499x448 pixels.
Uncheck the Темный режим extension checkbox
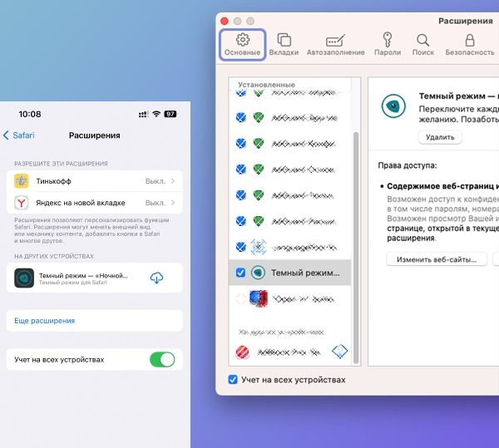[240, 273]
